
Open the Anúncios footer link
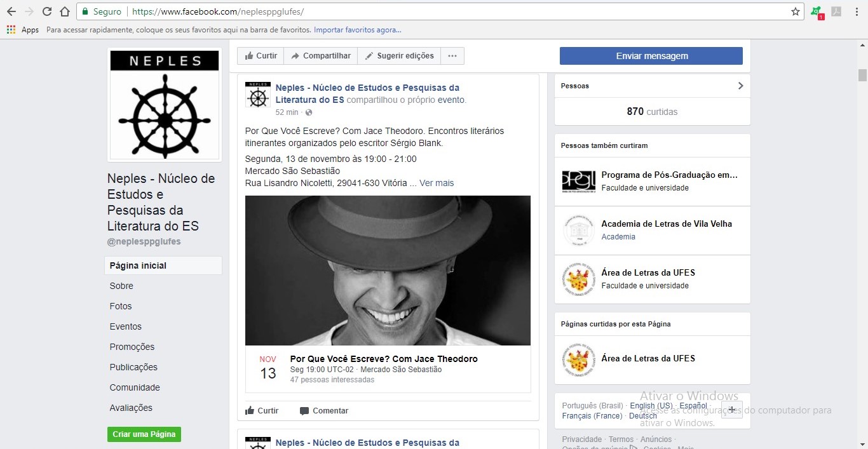(x=656, y=439)
